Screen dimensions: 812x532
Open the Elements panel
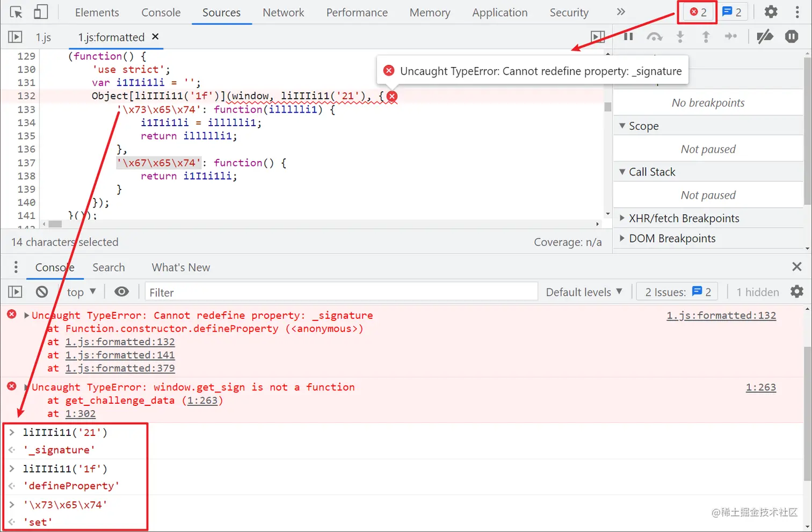97,12
